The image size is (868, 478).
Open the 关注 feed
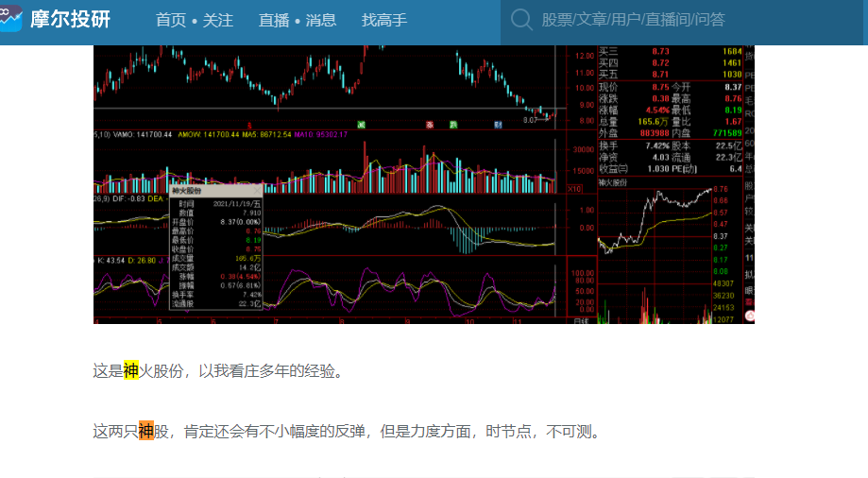[217, 21]
